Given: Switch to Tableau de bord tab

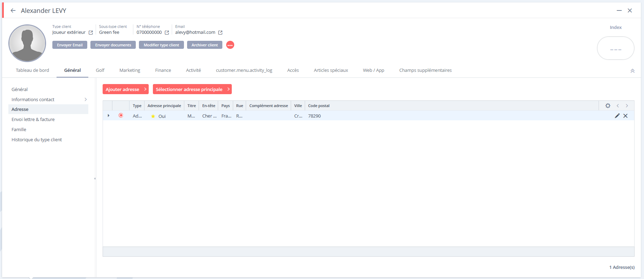Looking at the screenshot, I should tap(32, 70).
